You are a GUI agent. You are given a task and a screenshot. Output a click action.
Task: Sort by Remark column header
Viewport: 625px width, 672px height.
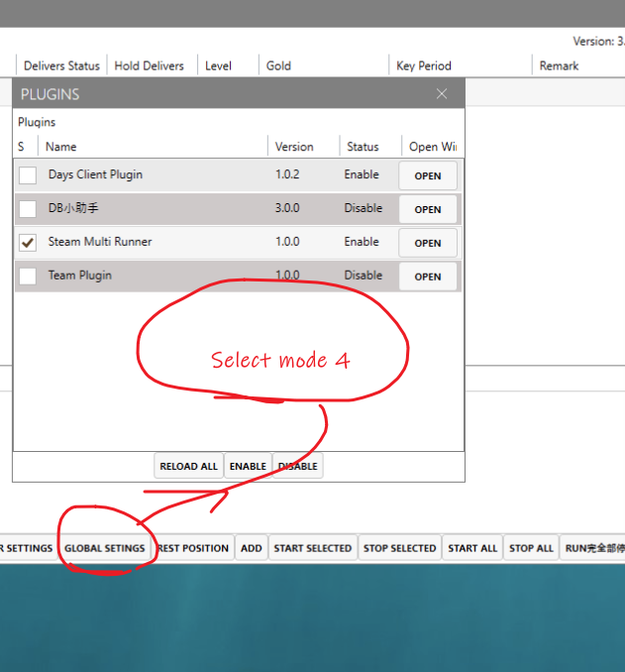pyautogui.click(x=559, y=65)
